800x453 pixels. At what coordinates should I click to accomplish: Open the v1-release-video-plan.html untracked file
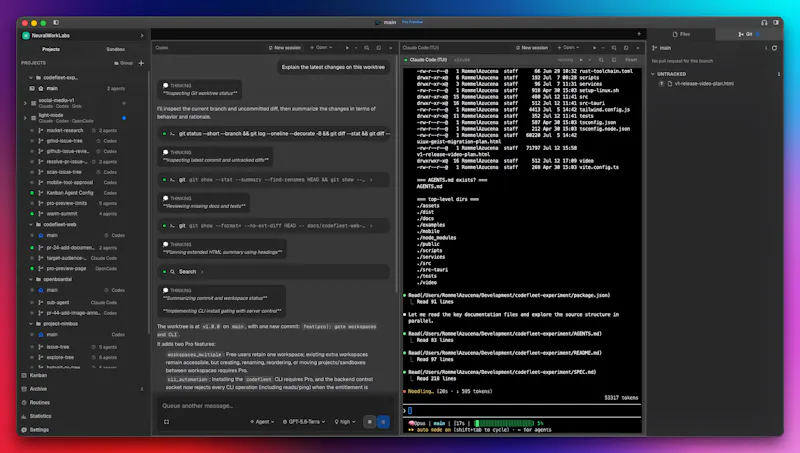tap(704, 84)
